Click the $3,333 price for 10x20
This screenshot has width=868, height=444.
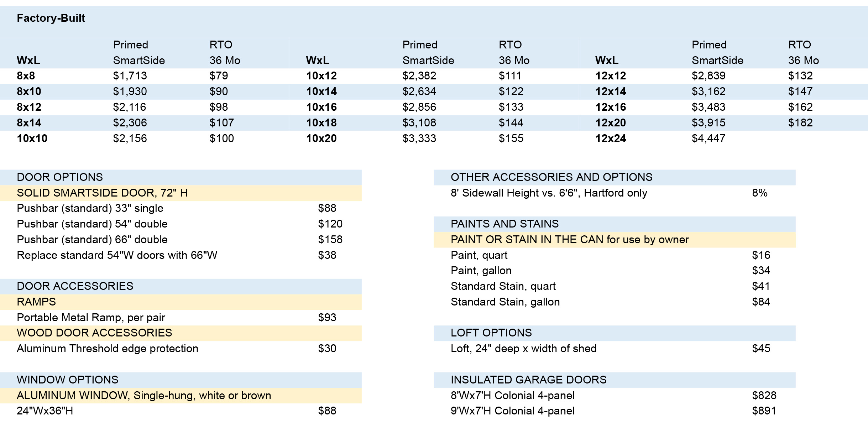[x=419, y=139]
